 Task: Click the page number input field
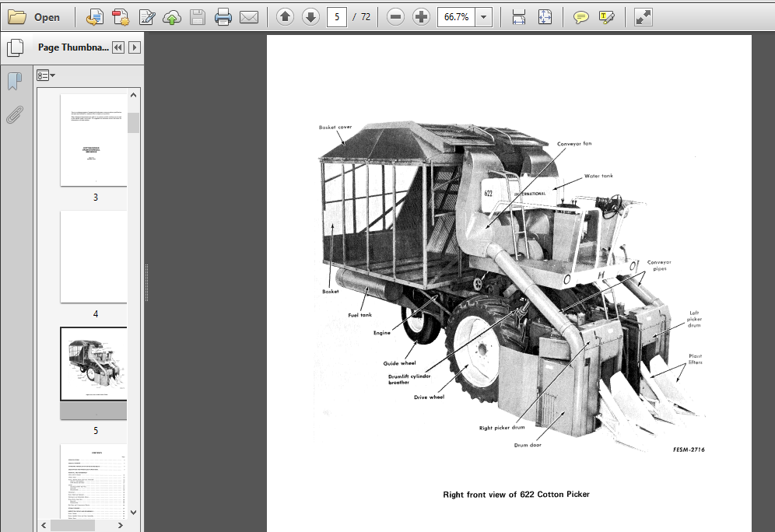click(x=337, y=17)
